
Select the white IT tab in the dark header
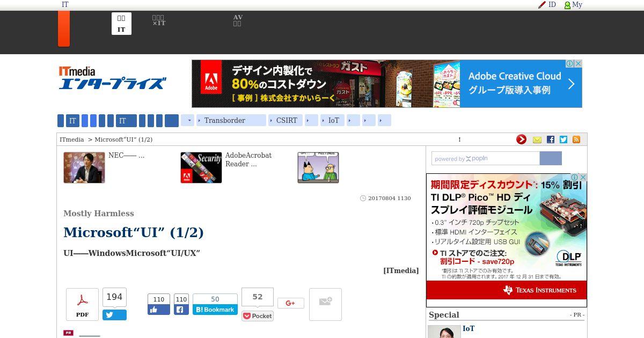[x=121, y=24]
